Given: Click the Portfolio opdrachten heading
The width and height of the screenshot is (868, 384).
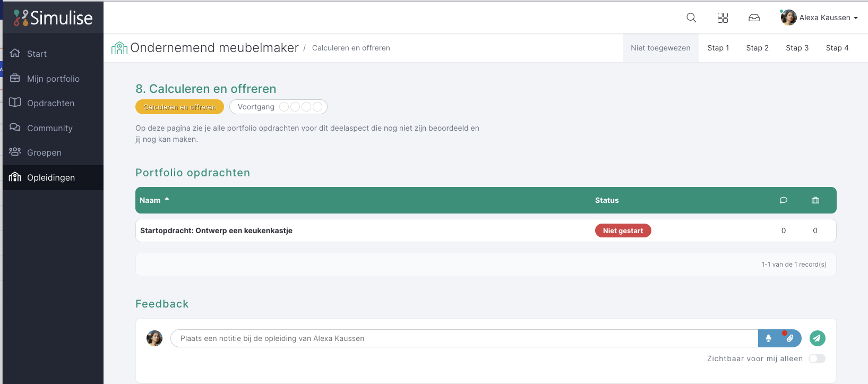Looking at the screenshot, I should [x=193, y=173].
